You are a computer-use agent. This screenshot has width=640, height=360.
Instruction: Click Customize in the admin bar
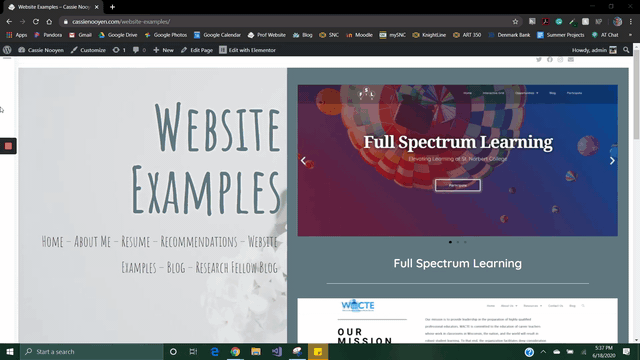(x=88, y=50)
